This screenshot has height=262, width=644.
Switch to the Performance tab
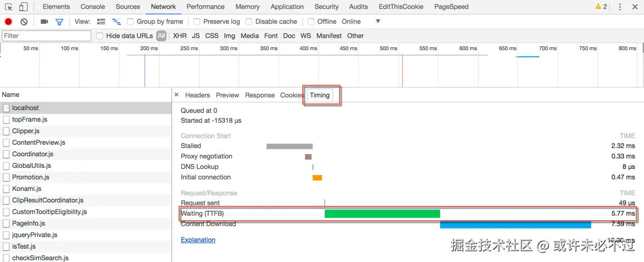point(206,7)
